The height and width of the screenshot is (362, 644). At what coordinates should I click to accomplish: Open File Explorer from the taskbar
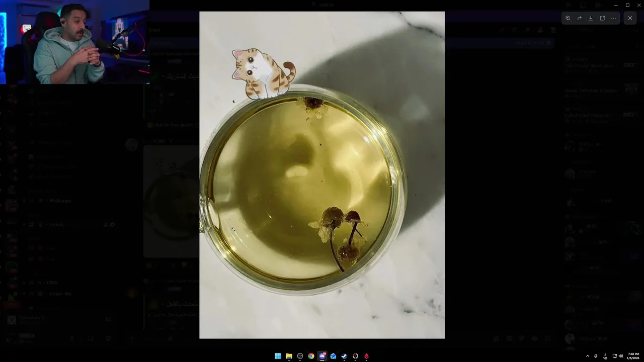[x=289, y=356]
